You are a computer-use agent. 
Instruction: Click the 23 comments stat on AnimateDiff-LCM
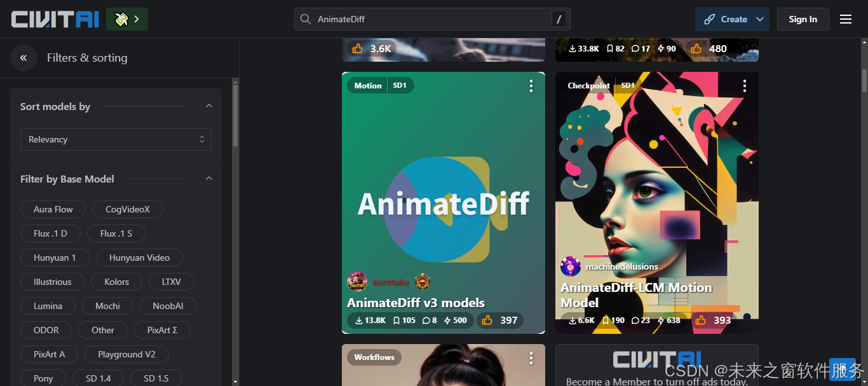[642, 321]
